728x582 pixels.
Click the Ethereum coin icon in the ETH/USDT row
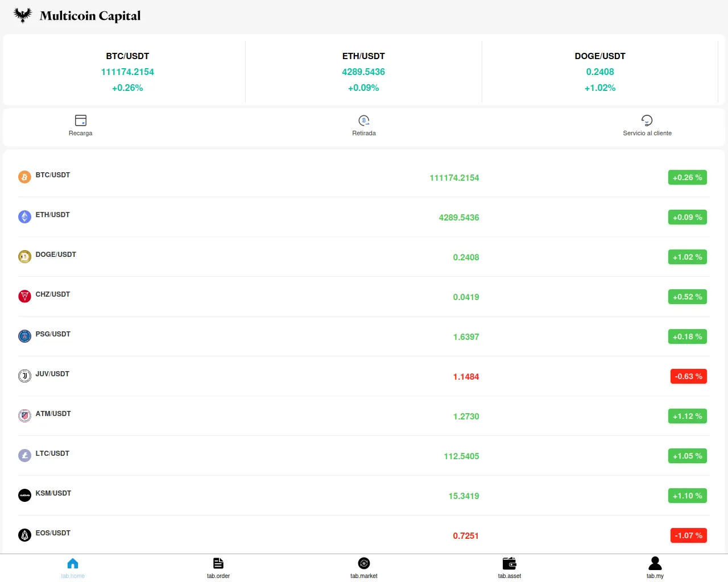[24, 217]
